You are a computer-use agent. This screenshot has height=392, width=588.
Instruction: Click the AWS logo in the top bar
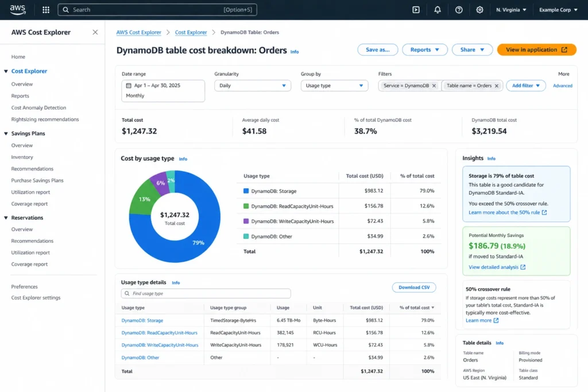17,9
